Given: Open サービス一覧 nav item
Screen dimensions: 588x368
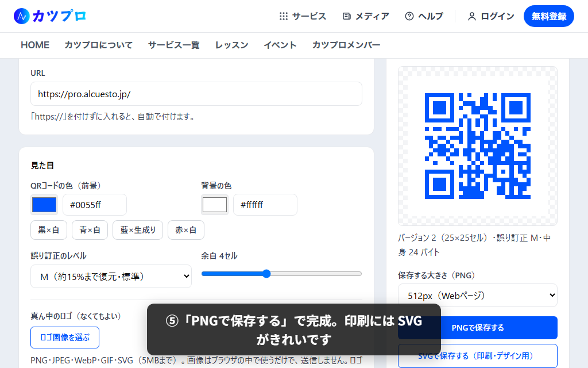Looking at the screenshot, I should coord(173,45).
